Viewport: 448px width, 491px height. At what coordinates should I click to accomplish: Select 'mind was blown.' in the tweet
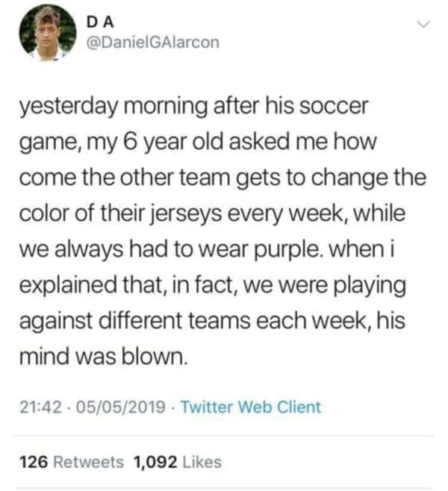click(x=104, y=357)
